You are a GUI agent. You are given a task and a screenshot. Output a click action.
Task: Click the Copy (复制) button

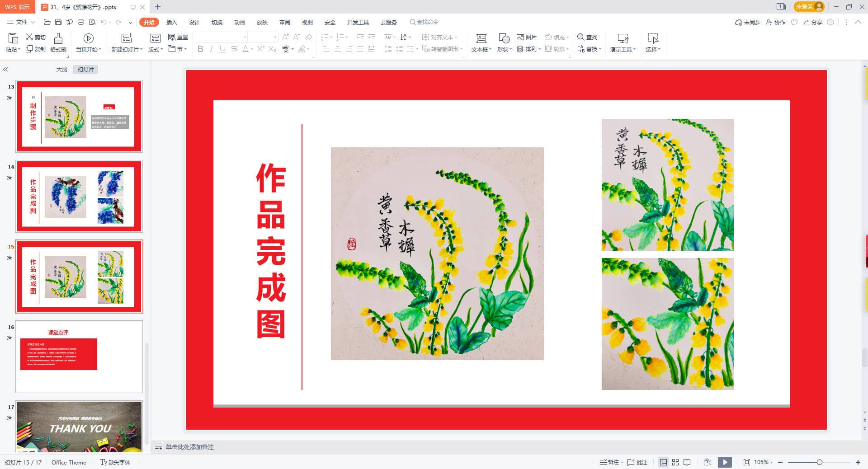coord(36,49)
